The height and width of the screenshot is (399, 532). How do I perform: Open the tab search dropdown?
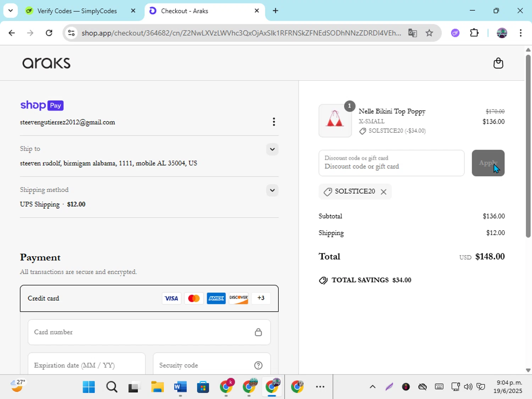click(x=11, y=11)
